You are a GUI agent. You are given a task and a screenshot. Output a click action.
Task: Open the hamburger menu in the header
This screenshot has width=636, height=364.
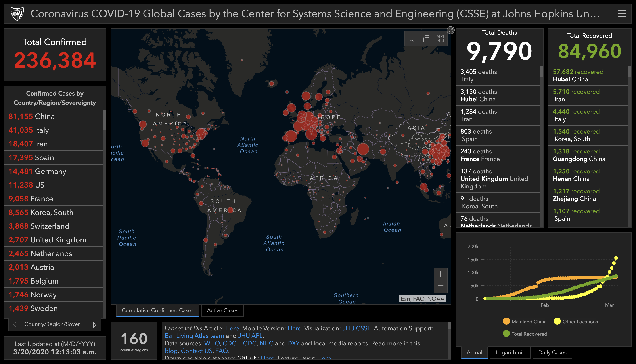click(622, 13)
